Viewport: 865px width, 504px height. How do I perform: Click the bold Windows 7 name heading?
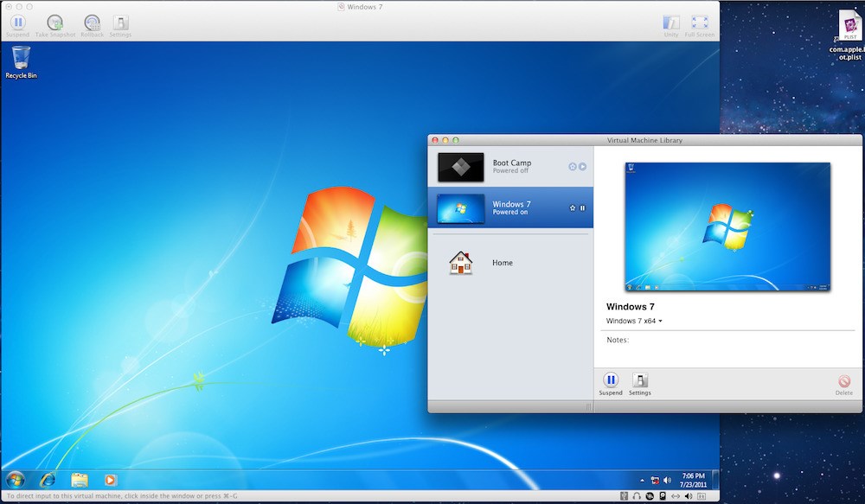tap(630, 307)
